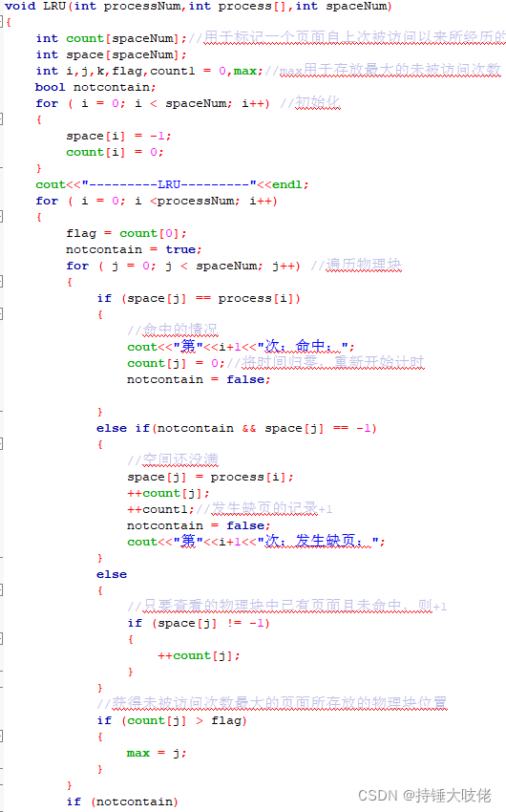
Task: Click the comment '//将时间归零,重新开始计时'
Action: tap(325, 362)
